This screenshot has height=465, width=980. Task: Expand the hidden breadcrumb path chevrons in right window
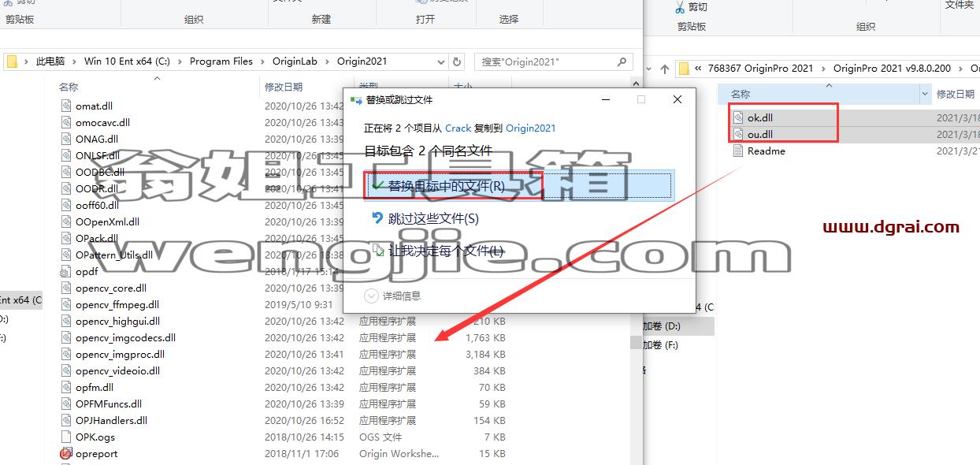[699, 69]
